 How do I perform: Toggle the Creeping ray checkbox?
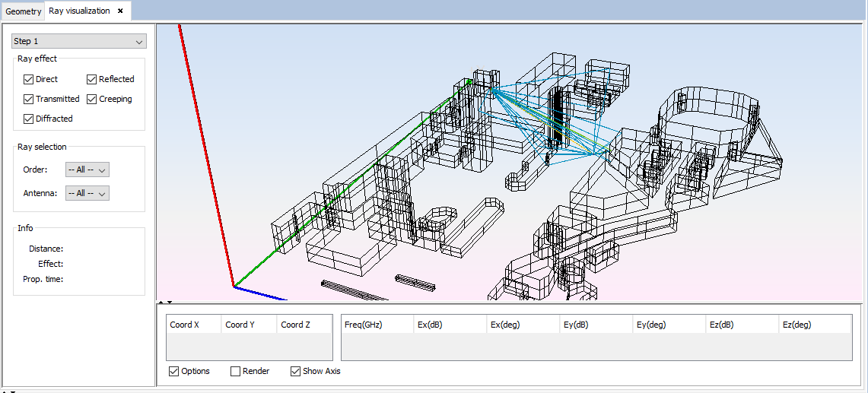click(x=92, y=99)
